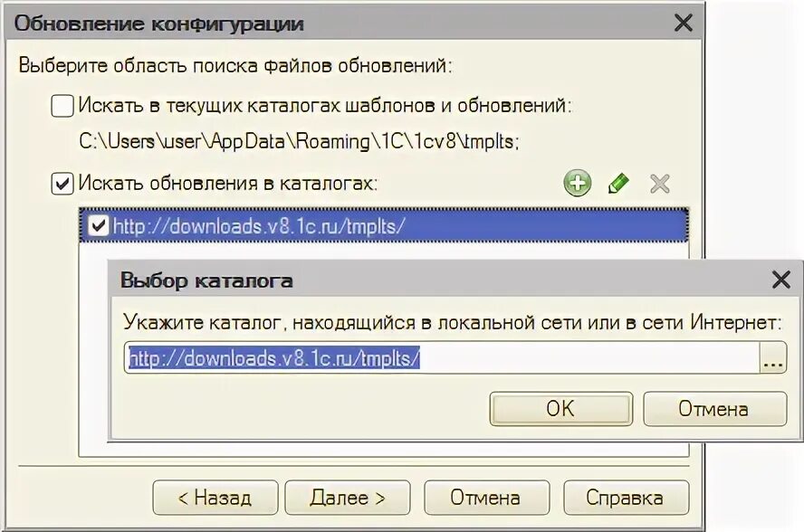Add a new update catalog with green plus
This screenshot has height=532, width=804.
click(x=578, y=183)
